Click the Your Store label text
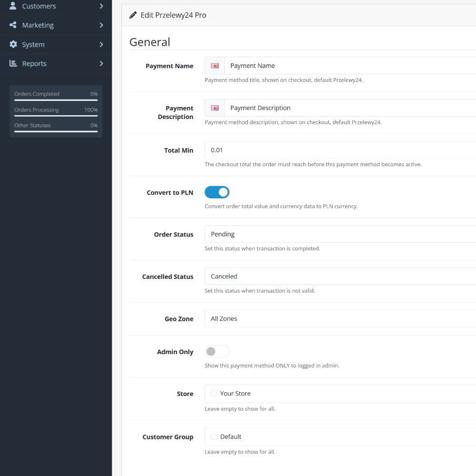Viewport: 476px width, 476px height. pos(235,394)
